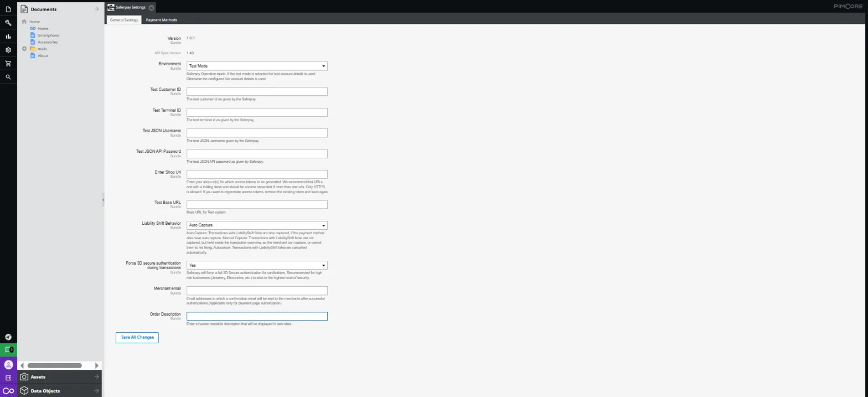Open notifications with the 3 badge
This screenshot has height=397, width=868.
click(x=8, y=350)
